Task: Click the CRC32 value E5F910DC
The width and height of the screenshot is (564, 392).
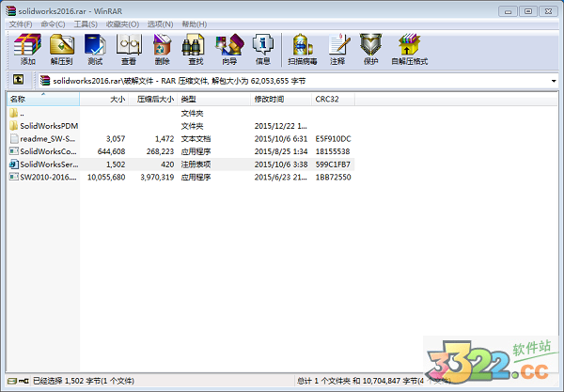Action: [x=333, y=138]
